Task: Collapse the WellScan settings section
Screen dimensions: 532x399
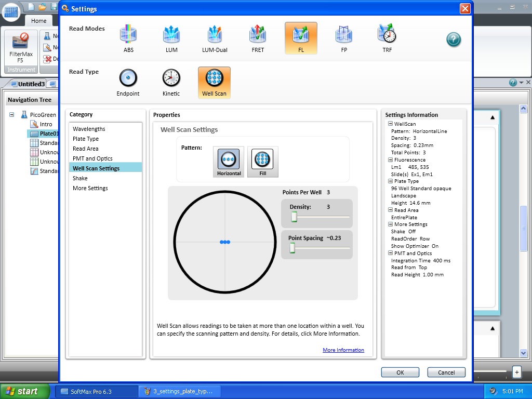Action: [x=390, y=124]
